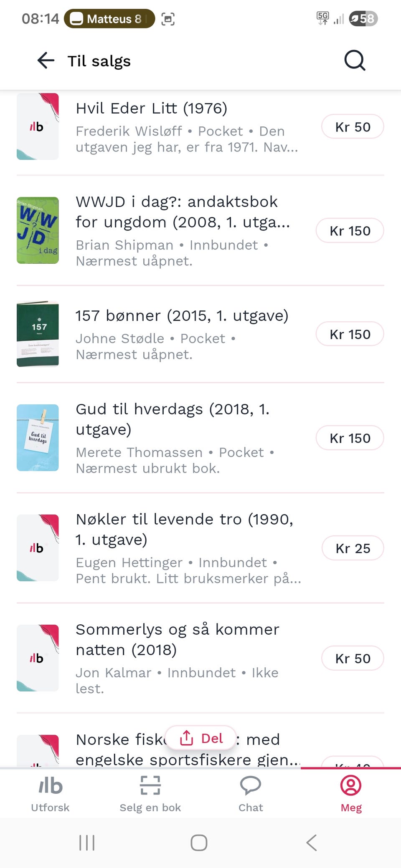The width and height of the screenshot is (401, 868).
Task: Tap the Kr 25 price for Nøkler til levende tro
Action: (353, 548)
